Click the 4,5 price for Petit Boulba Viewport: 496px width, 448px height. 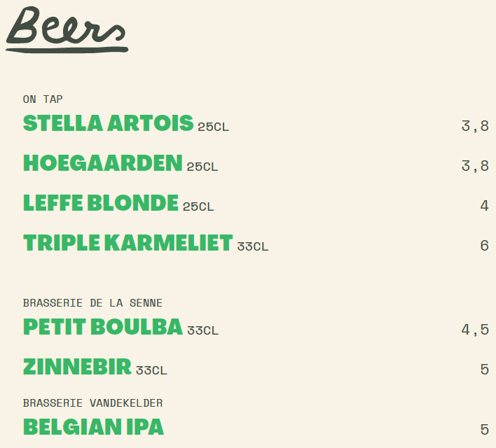tap(475, 330)
